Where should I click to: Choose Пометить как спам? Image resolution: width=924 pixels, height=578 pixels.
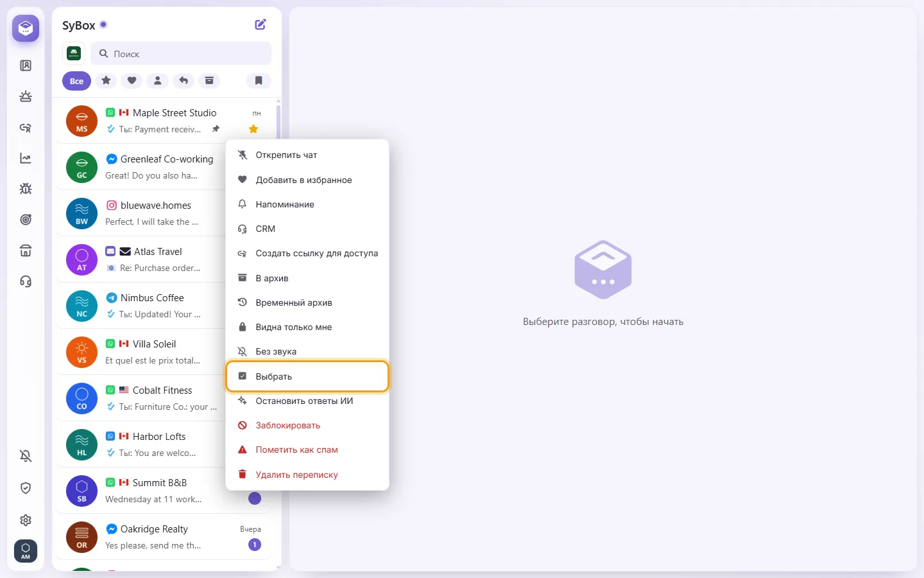coord(307,450)
